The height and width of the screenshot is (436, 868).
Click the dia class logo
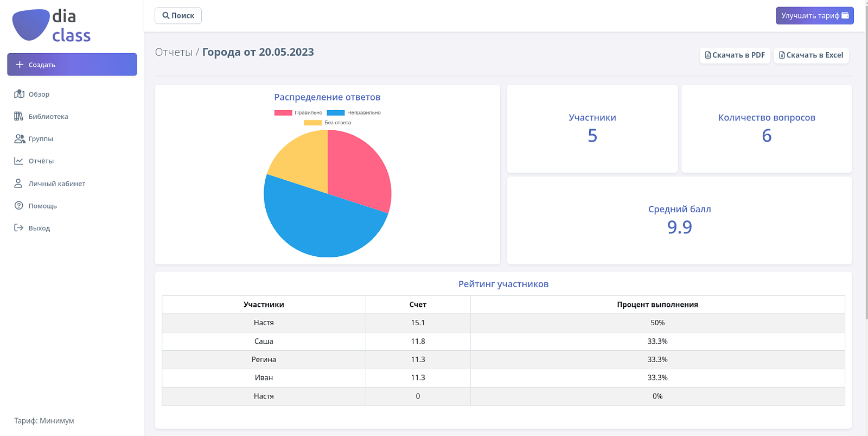tap(52, 26)
